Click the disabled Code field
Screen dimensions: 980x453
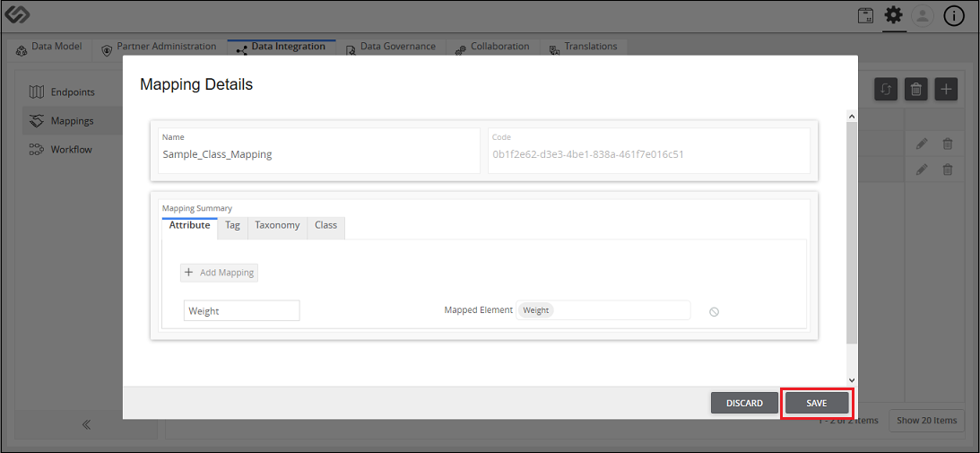(649, 151)
